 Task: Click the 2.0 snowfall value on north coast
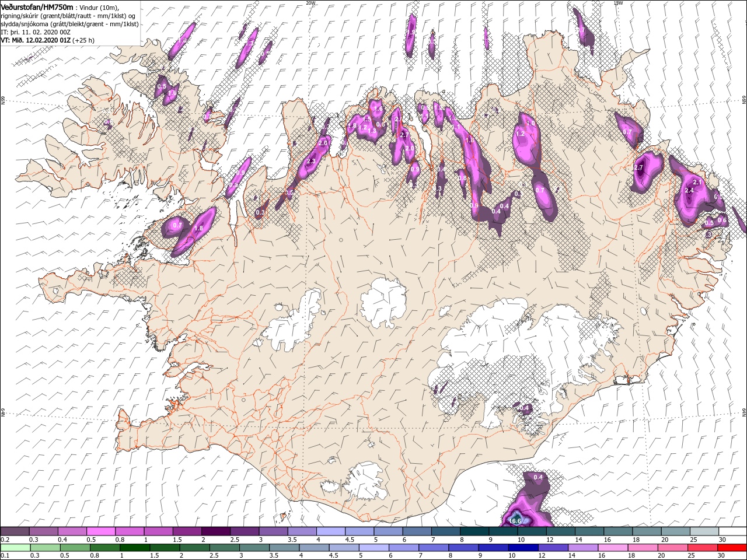[323, 143]
